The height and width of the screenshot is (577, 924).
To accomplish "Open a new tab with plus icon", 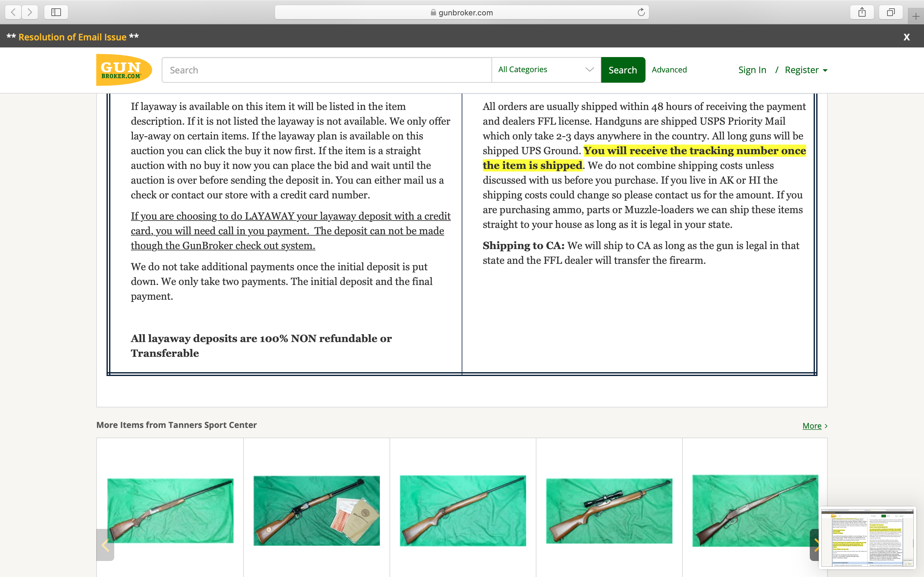I will click(x=916, y=16).
